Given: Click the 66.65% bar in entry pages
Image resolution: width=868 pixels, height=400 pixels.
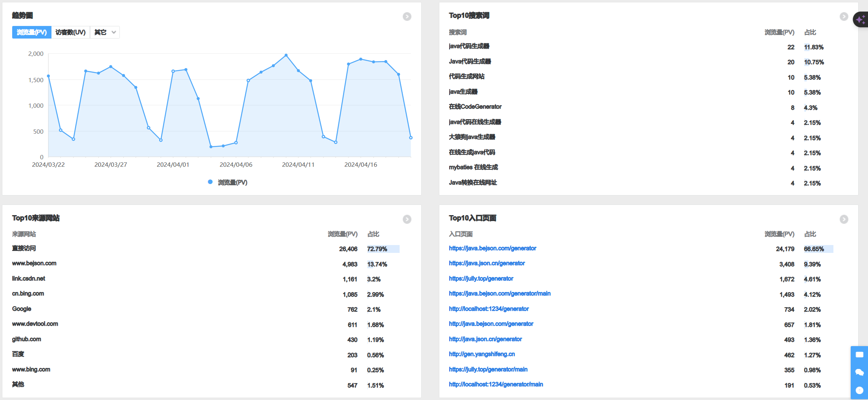Looking at the screenshot, I should [818, 249].
